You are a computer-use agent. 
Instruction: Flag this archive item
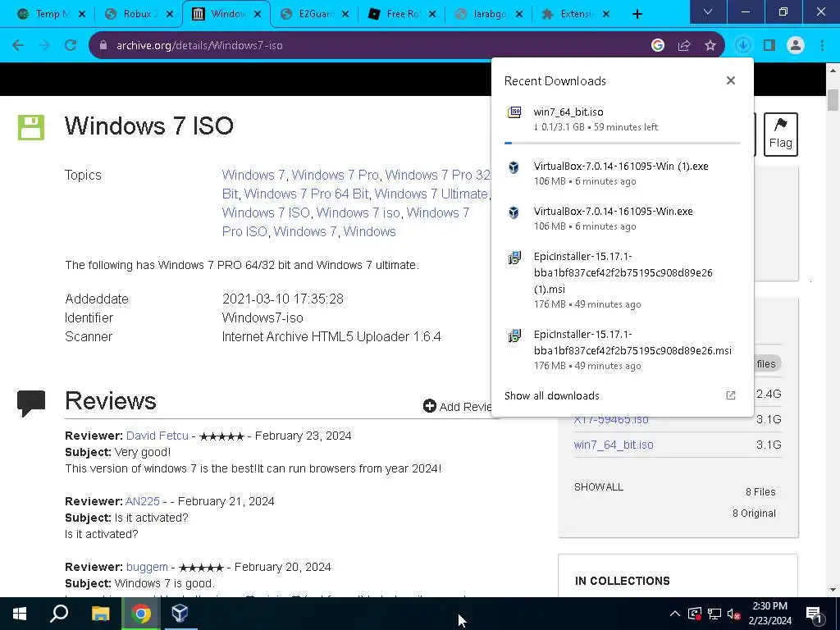781,134
